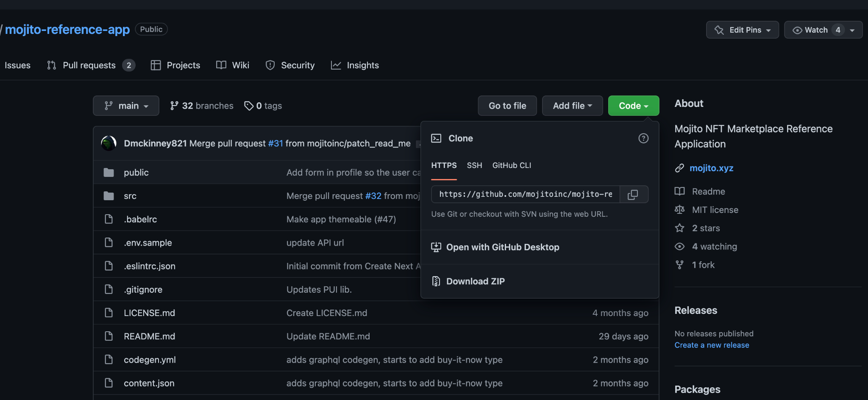The width and height of the screenshot is (868, 400).
Task: Open the mojito-reference-app repository link
Action: (67, 29)
